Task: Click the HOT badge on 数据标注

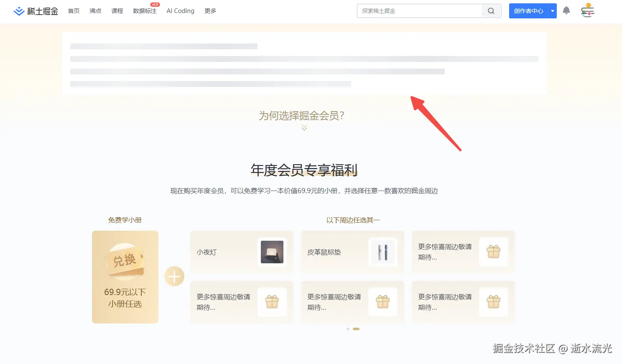Action: point(154,5)
